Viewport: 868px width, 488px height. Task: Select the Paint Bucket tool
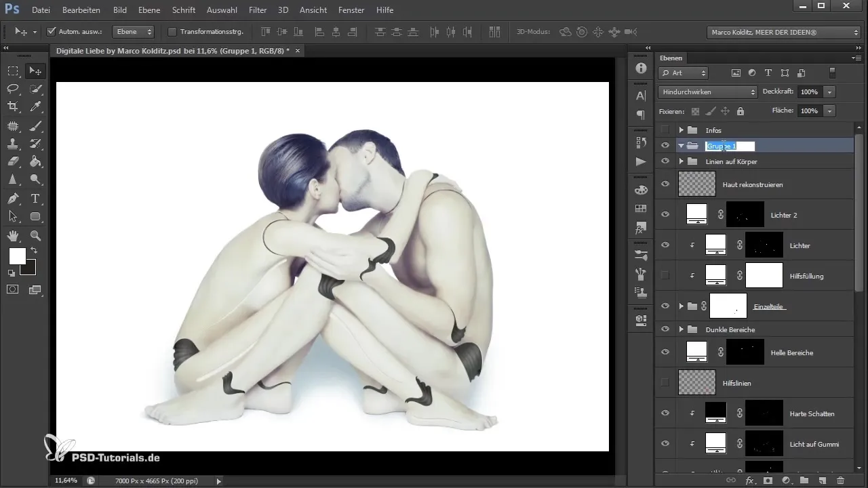(x=35, y=161)
